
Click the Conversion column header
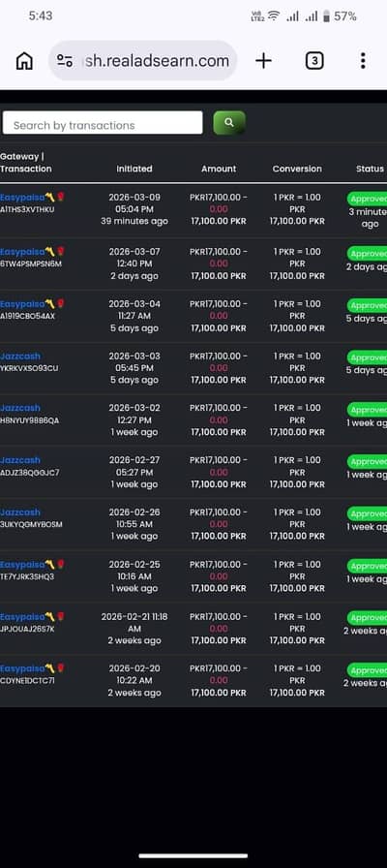click(297, 169)
